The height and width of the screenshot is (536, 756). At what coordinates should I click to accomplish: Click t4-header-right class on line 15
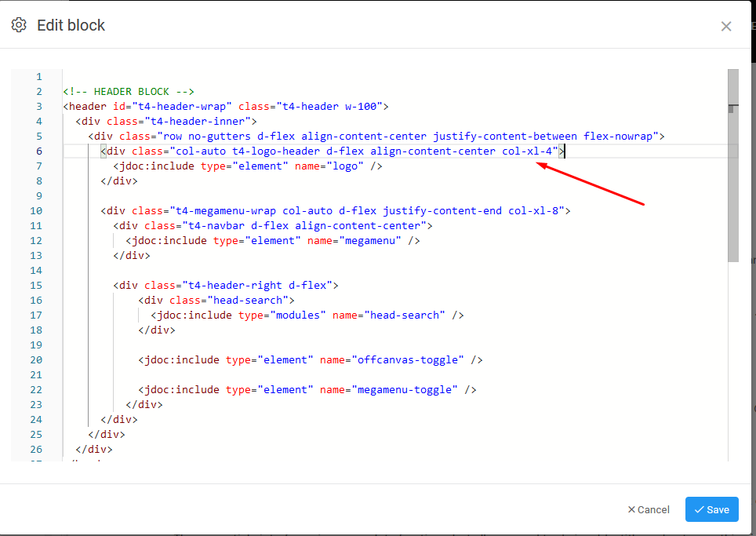click(x=235, y=286)
